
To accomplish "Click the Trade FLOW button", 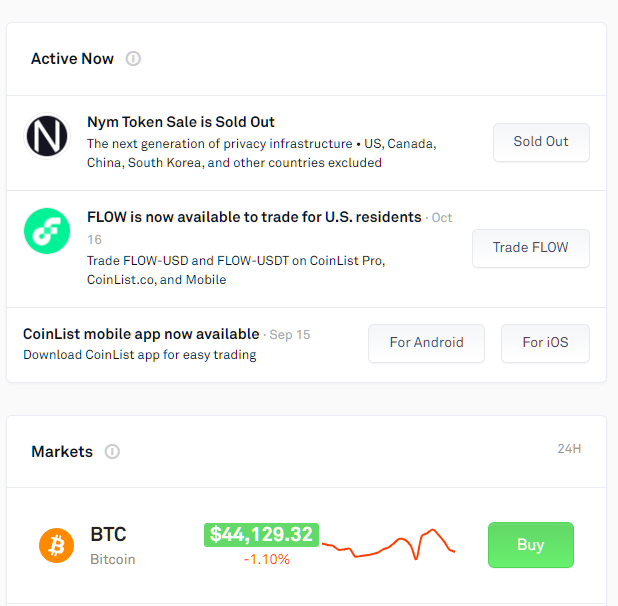I will pyautogui.click(x=531, y=248).
